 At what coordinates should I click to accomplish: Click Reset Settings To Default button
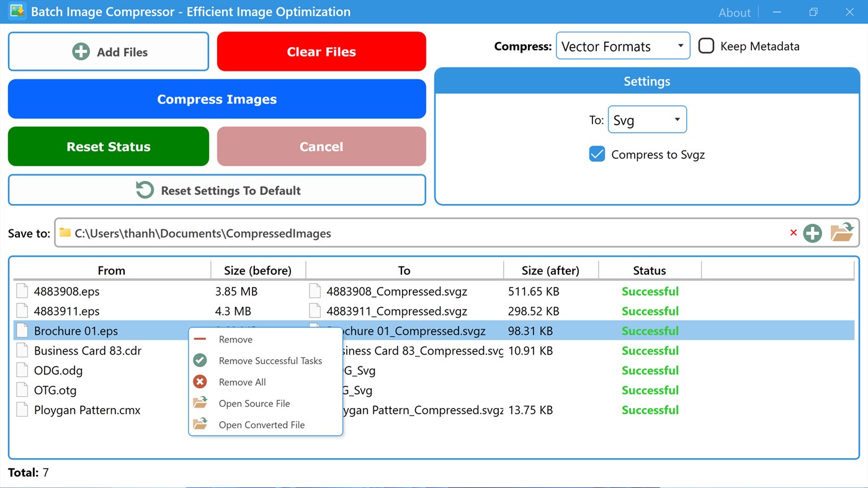pos(217,190)
